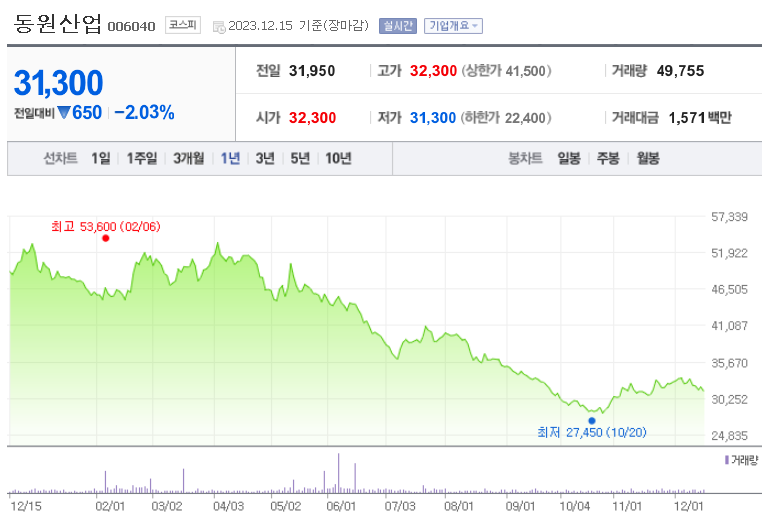This screenshot has height=520, width=762.
Task: Click the 35,670 y-axis label
Action: (729, 363)
